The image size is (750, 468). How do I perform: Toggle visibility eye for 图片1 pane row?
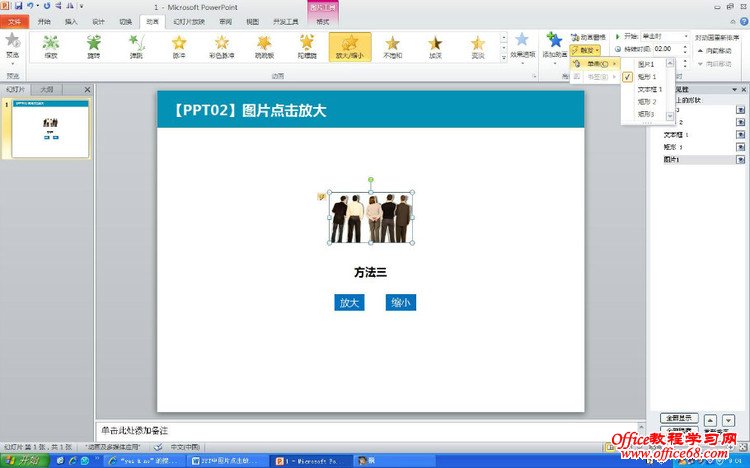740,160
